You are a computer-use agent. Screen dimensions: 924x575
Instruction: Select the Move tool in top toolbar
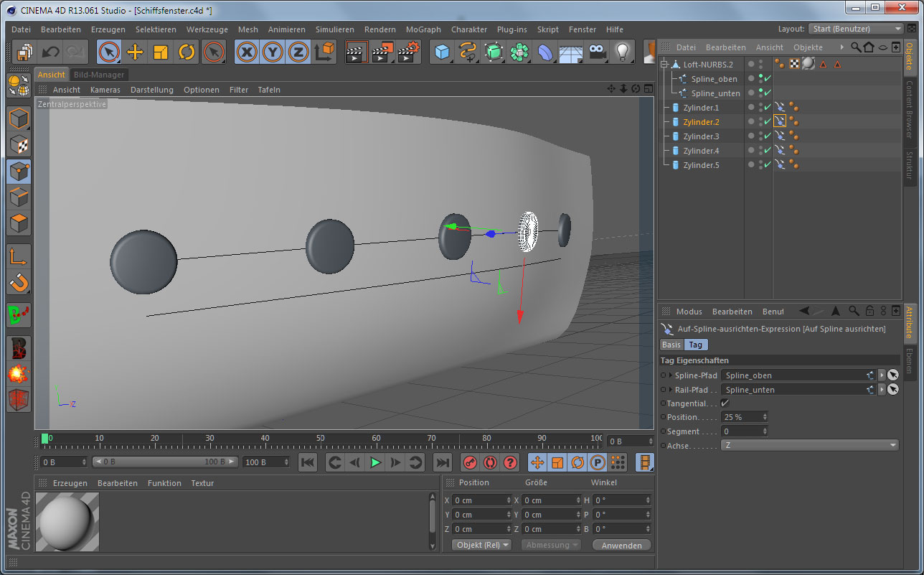tap(135, 52)
